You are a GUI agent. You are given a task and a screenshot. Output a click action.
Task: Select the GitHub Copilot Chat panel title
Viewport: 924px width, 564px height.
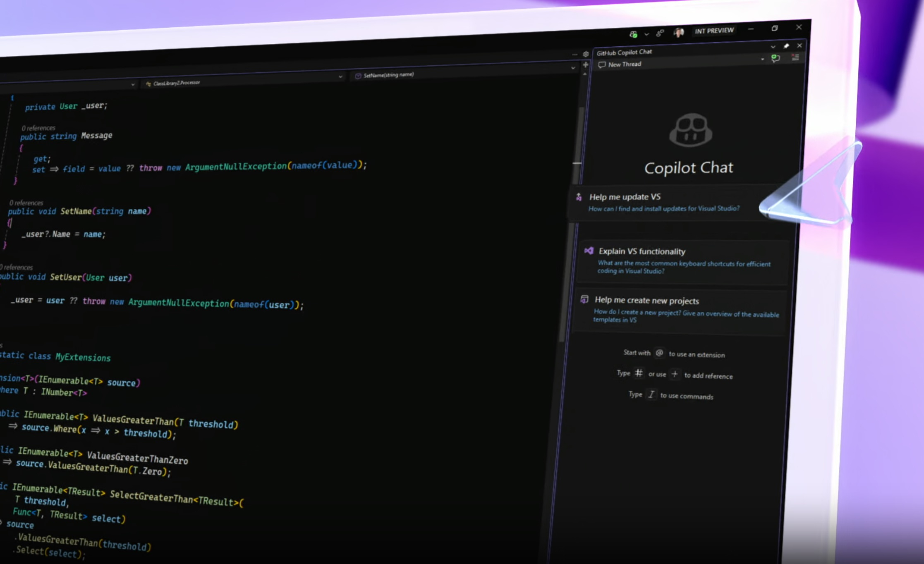(x=624, y=52)
